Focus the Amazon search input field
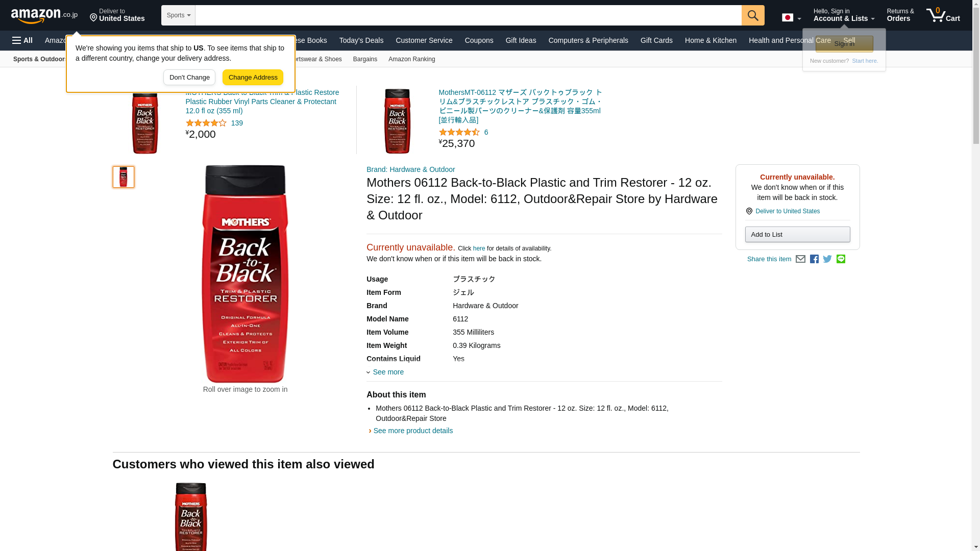The image size is (980, 551). click(x=468, y=15)
